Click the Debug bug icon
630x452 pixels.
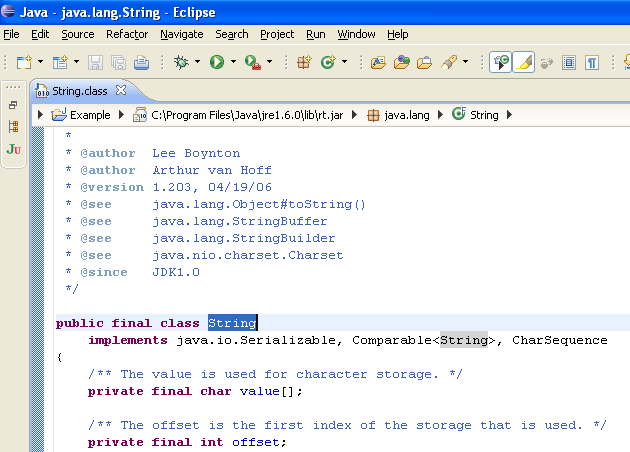tap(182, 62)
